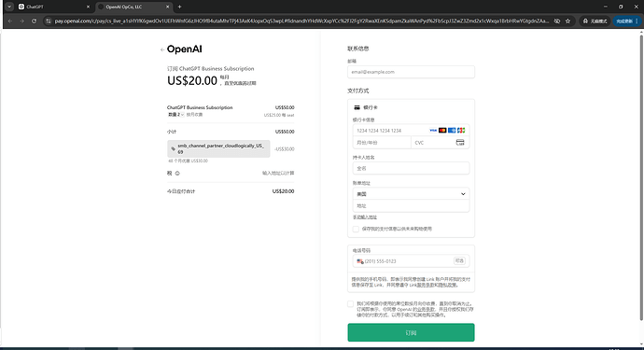Open the billing country dropdown showing 美国

coord(411,194)
